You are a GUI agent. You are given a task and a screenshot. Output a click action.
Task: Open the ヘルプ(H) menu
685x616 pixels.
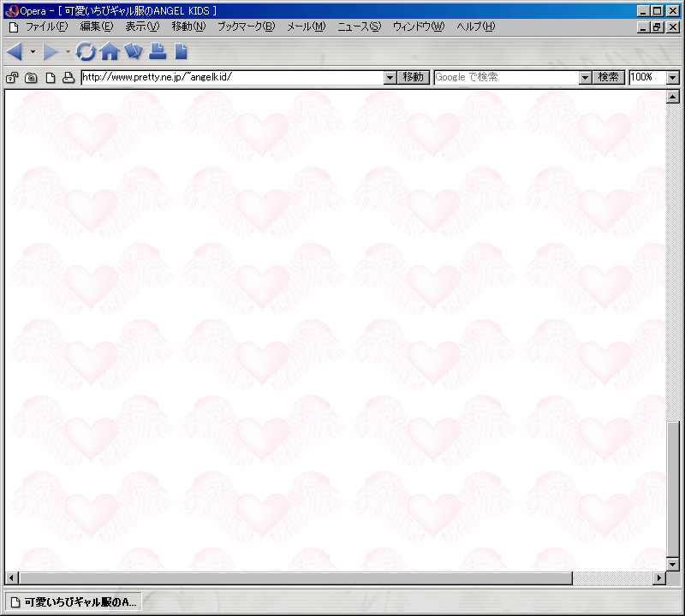[476, 27]
